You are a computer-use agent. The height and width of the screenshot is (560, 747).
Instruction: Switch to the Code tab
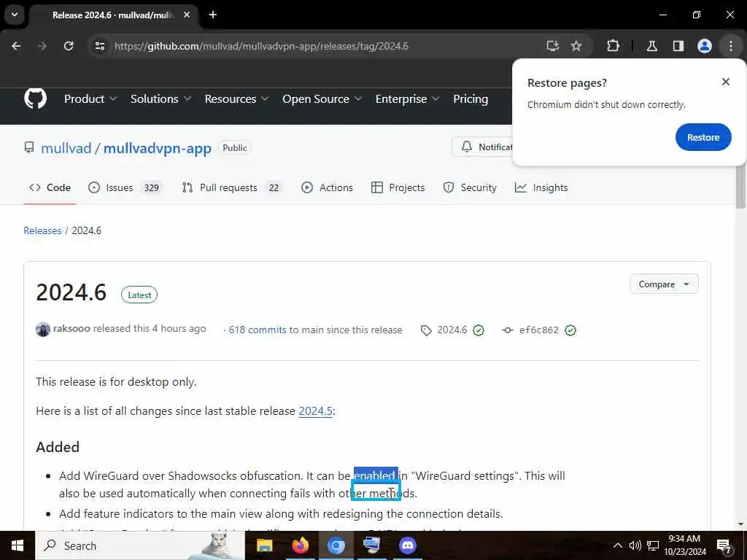50,187
